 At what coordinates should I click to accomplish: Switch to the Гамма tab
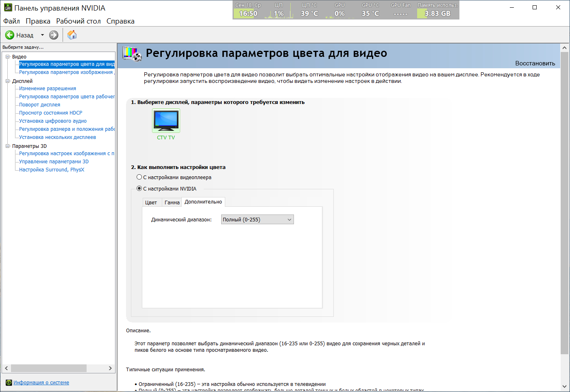(172, 202)
